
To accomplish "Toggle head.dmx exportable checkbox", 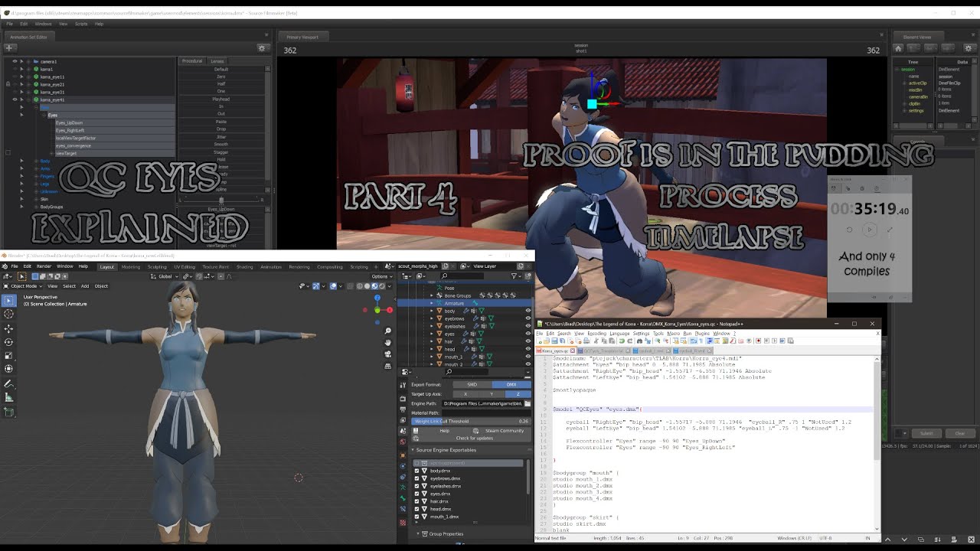I will tap(417, 509).
